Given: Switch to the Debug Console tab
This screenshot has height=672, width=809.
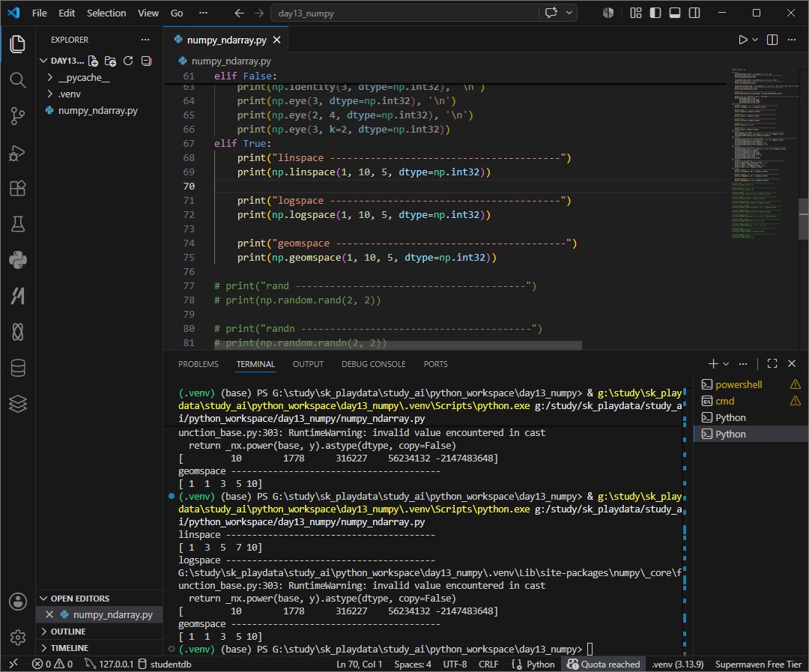Looking at the screenshot, I should click(x=374, y=364).
